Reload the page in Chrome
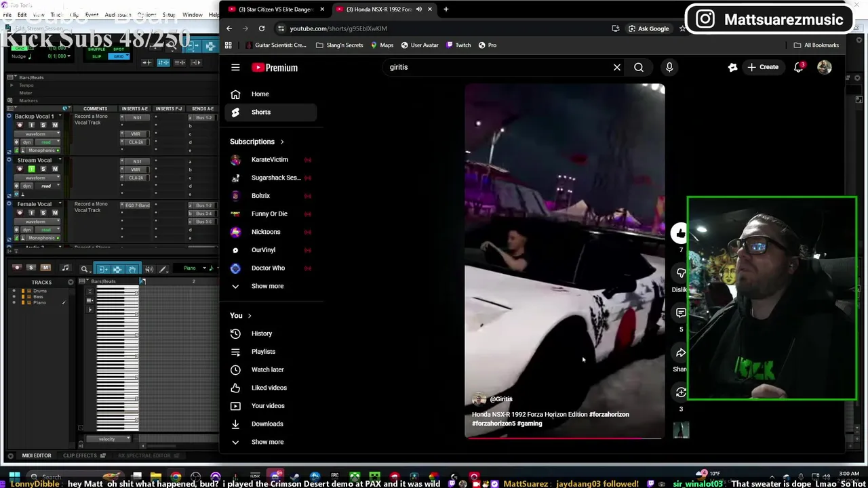Screen dimensions: 868x488 click(x=262, y=28)
